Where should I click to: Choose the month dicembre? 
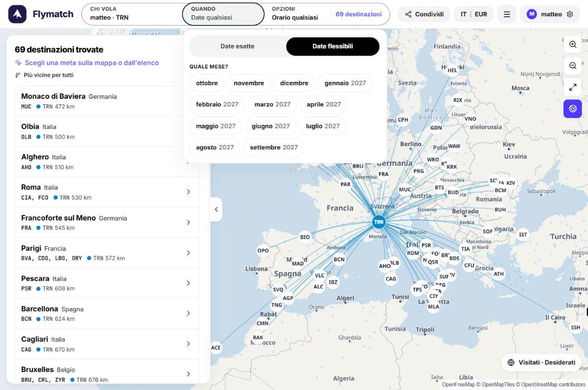[x=294, y=83]
